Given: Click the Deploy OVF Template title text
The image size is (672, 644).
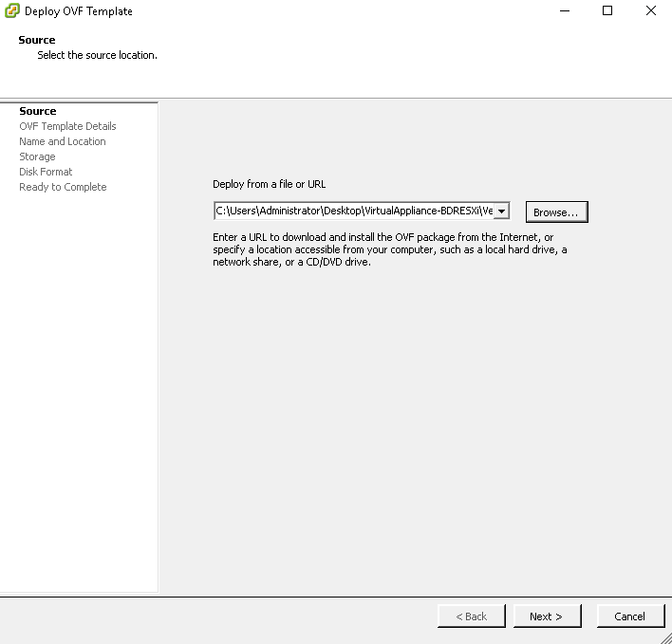Looking at the screenshot, I should pos(79,11).
